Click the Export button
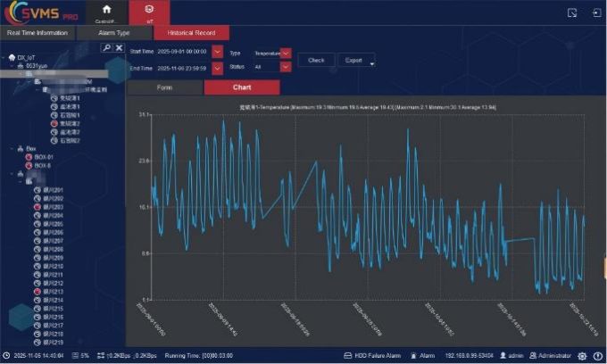The height and width of the screenshot is (364, 607). pyautogui.click(x=353, y=61)
